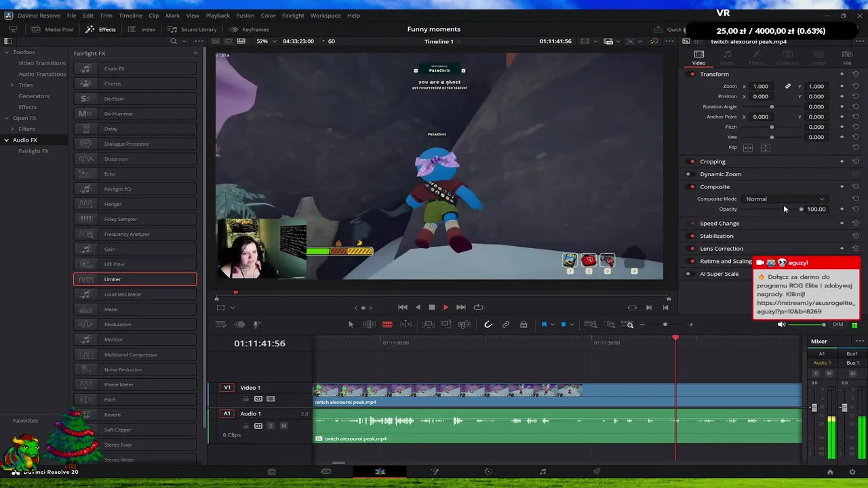Open the viewer zoom 52% dropdown
Screen dimensions: 868x488
pos(265,41)
